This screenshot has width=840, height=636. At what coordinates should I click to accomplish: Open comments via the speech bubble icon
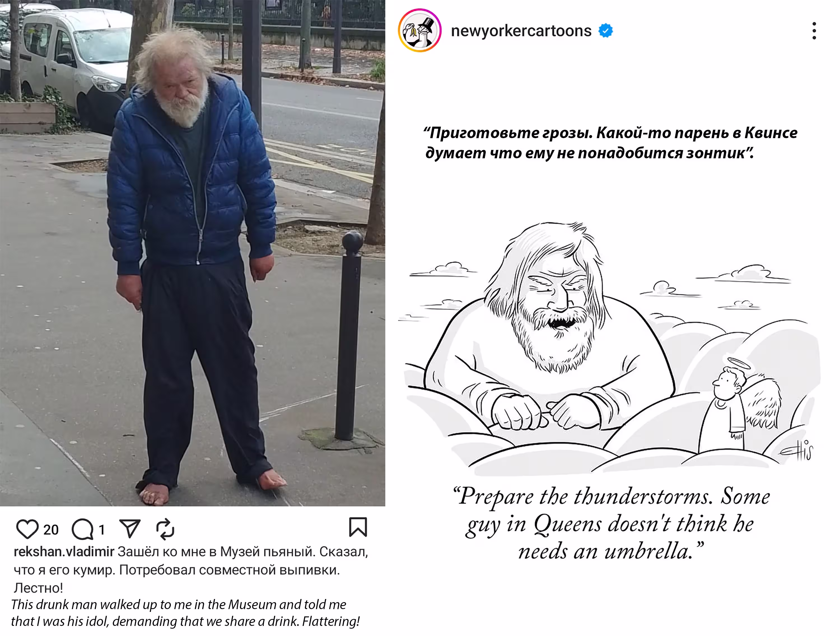(x=82, y=529)
